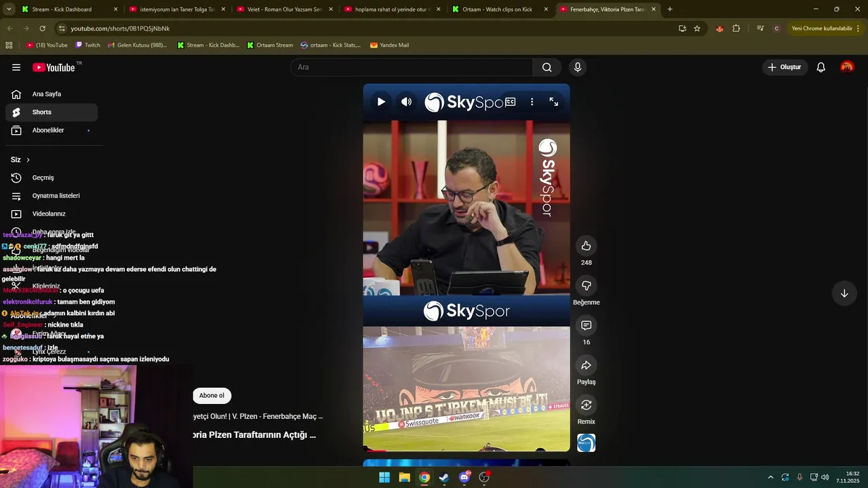Enter fullscreen for the Short
The width and height of the screenshot is (868, 488).
[x=554, y=102]
